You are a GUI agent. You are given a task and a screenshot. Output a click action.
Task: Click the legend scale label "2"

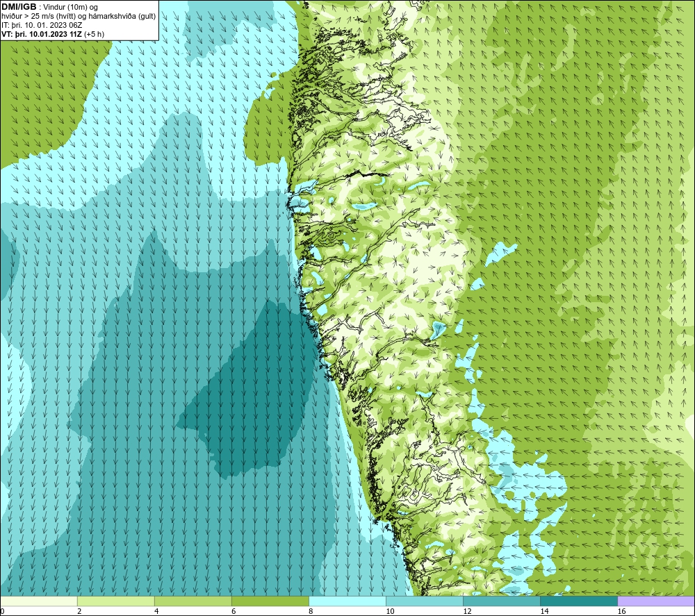[79, 611]
